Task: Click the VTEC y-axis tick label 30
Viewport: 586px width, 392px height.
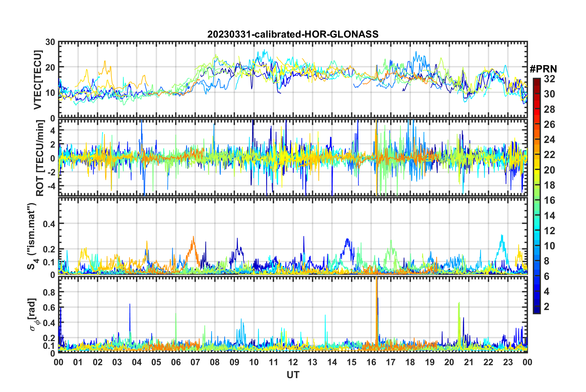Action: pos(50,42)
